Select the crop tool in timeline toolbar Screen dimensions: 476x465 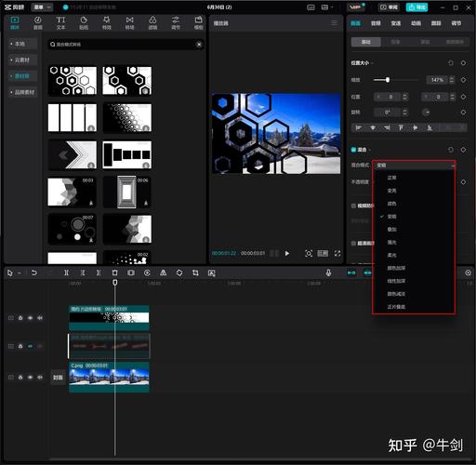click(x=195, y=272)
